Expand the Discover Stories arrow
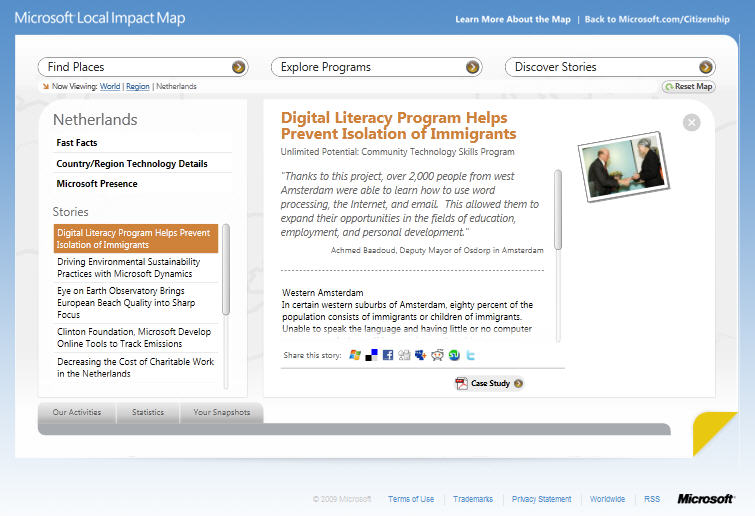Viewport: 755px width, 516px height. [x=706, y=67]
